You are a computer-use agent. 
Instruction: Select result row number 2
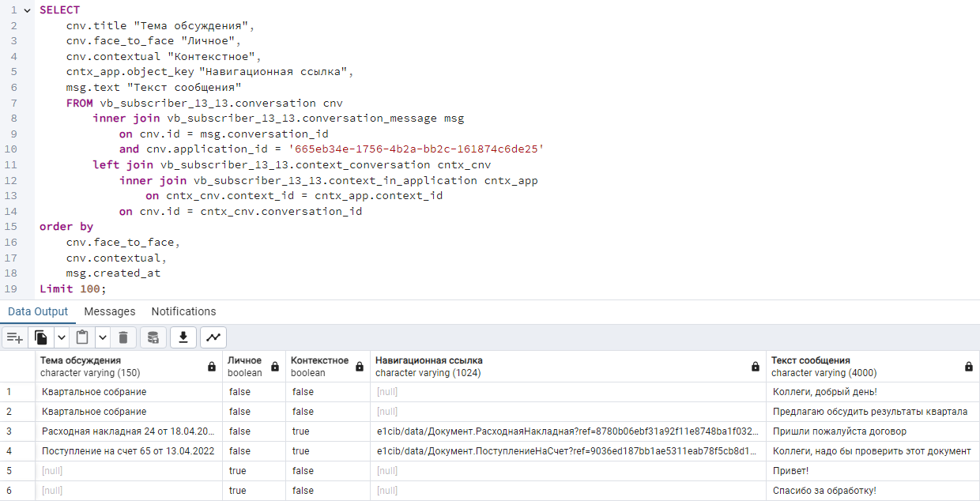click(x=17, y=412)
